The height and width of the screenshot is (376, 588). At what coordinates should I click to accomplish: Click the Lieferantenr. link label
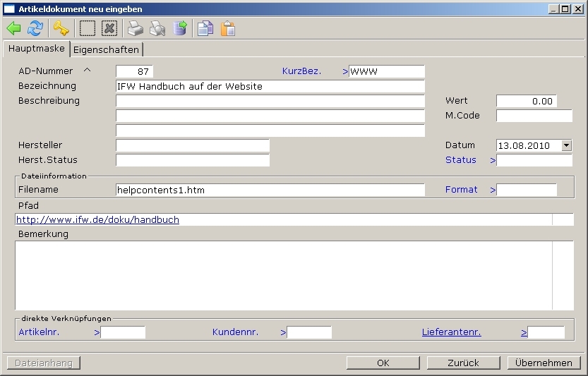451,332
